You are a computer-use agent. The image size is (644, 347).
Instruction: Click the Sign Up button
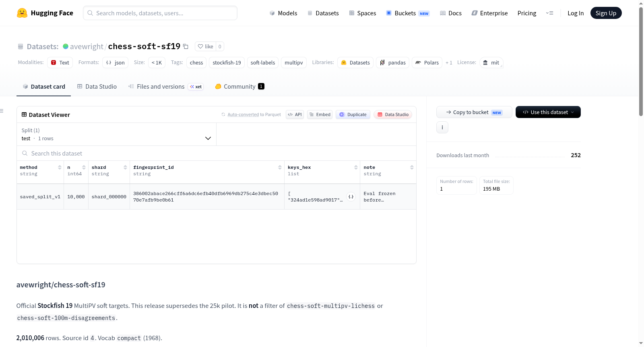click(x=606, y=13)
